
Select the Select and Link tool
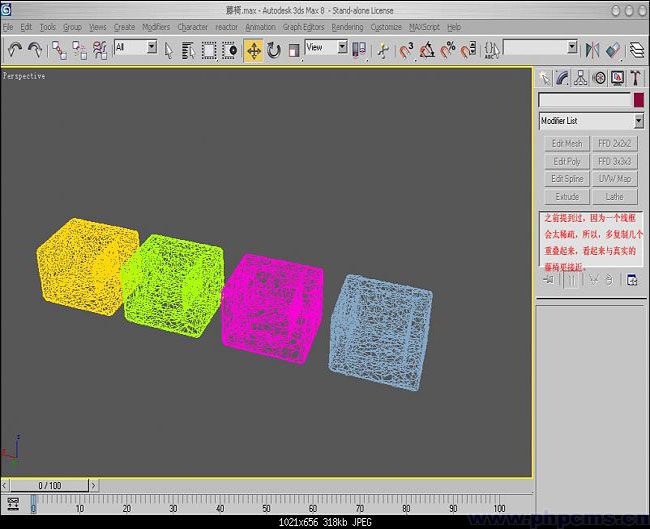pyautogui.click(x=59, y=50)
